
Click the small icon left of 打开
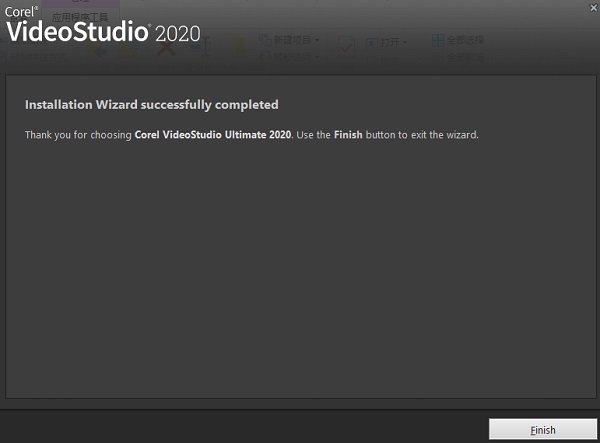(x=372, y=42)
